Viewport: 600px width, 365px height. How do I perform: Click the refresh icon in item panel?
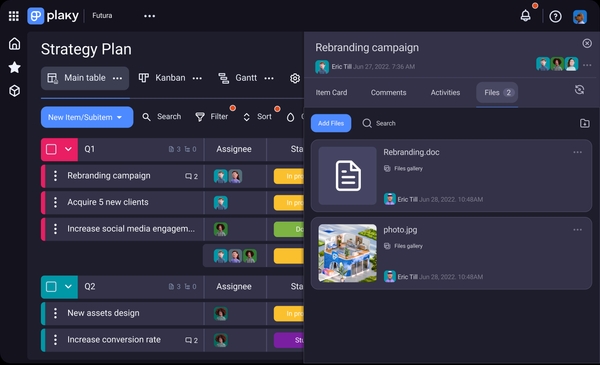579,90
